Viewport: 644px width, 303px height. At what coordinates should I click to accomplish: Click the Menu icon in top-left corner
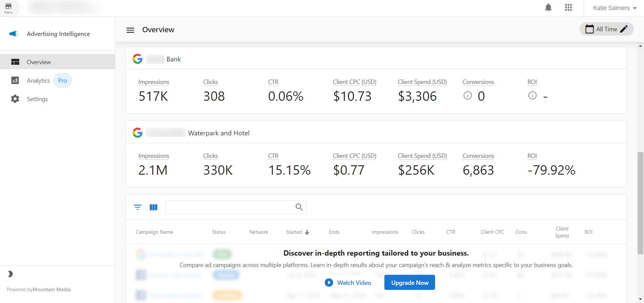click(x=8, y=7)
